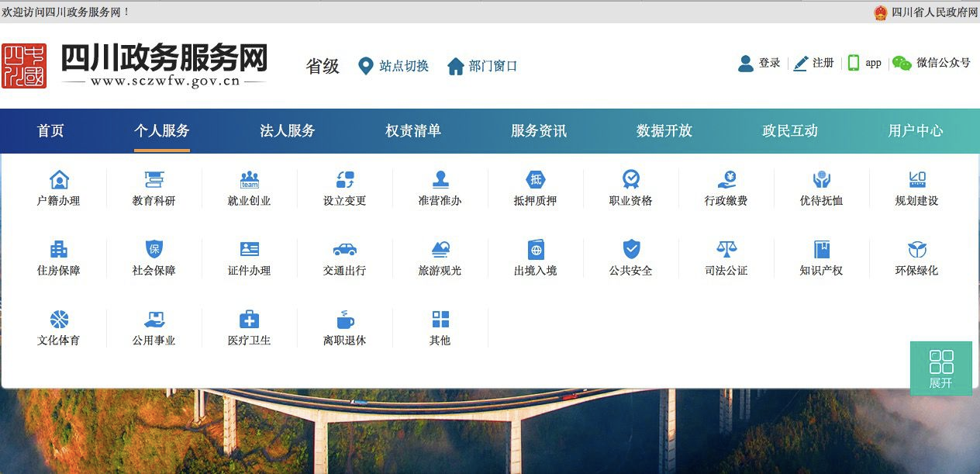Click the 省级 site level label
980x474 pixels.
pos(323,67)
